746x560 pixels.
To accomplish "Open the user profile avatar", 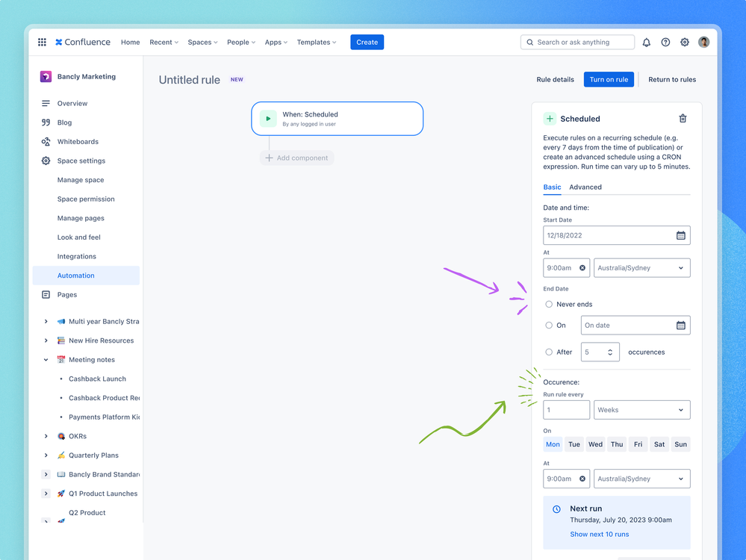I will click(x=703, y=43).
